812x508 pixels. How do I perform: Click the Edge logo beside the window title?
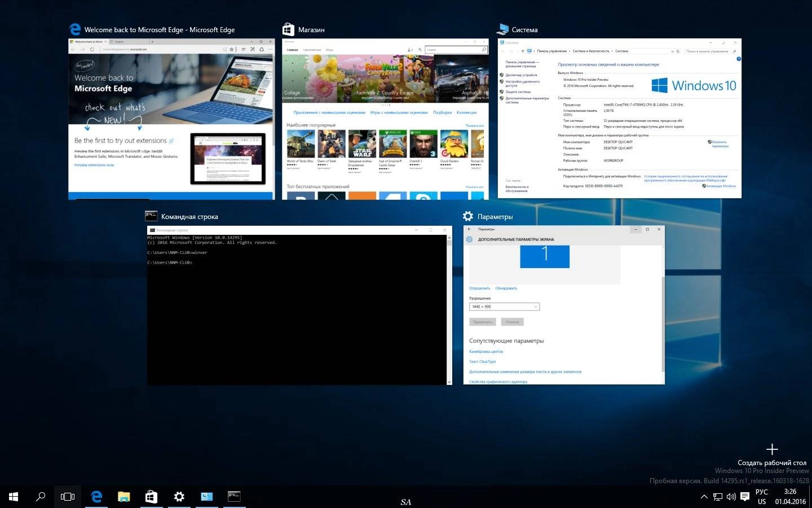[x=74, y=29]
